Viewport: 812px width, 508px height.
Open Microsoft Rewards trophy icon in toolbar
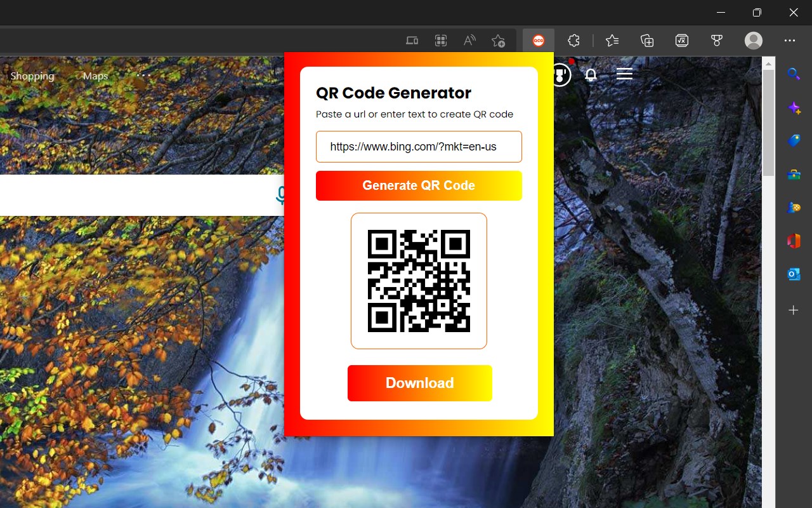click(717, 41)
